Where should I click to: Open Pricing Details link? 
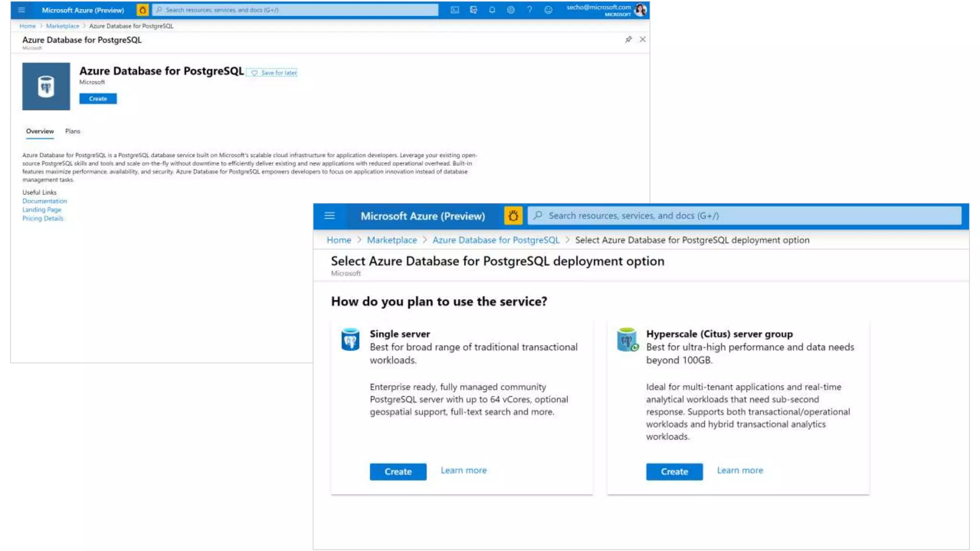pos(43,218)
